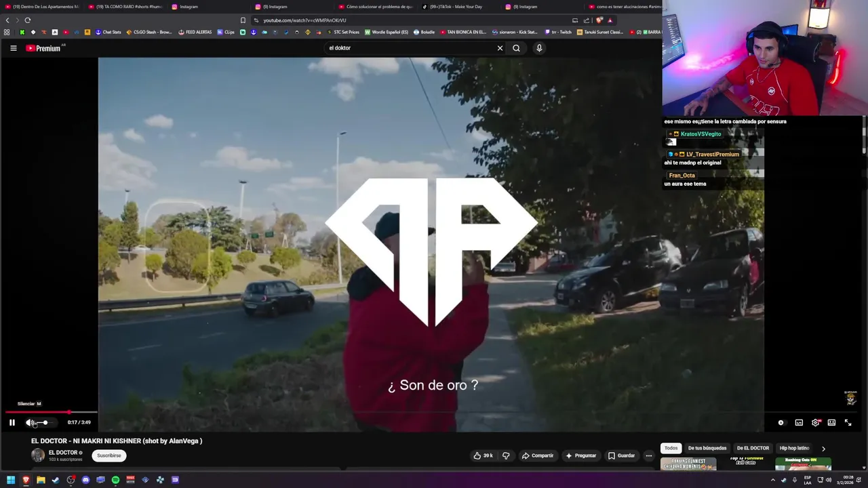Open the EL DOCTOR channel avatar
The image size is (868, 488).
pyautogui.click(x=38, y=455)
